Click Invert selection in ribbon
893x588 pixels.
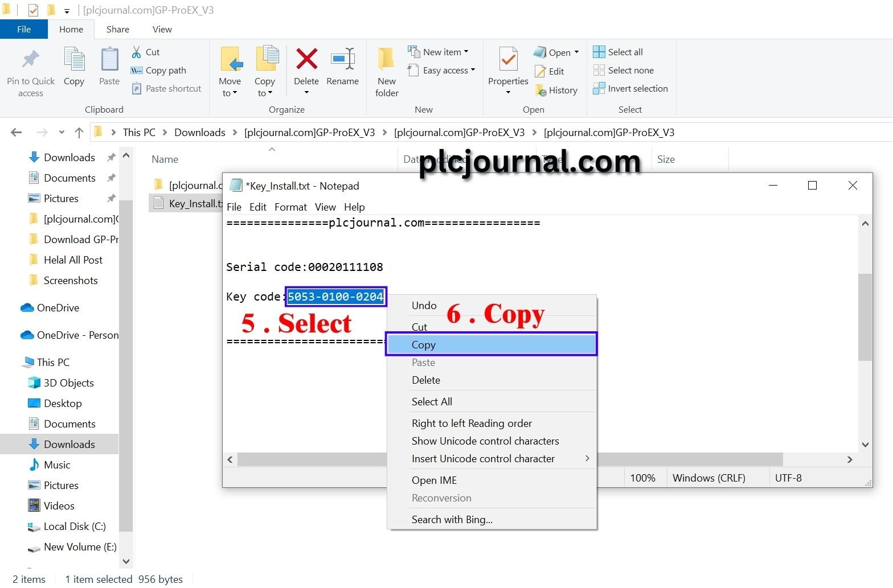(630, 88)
